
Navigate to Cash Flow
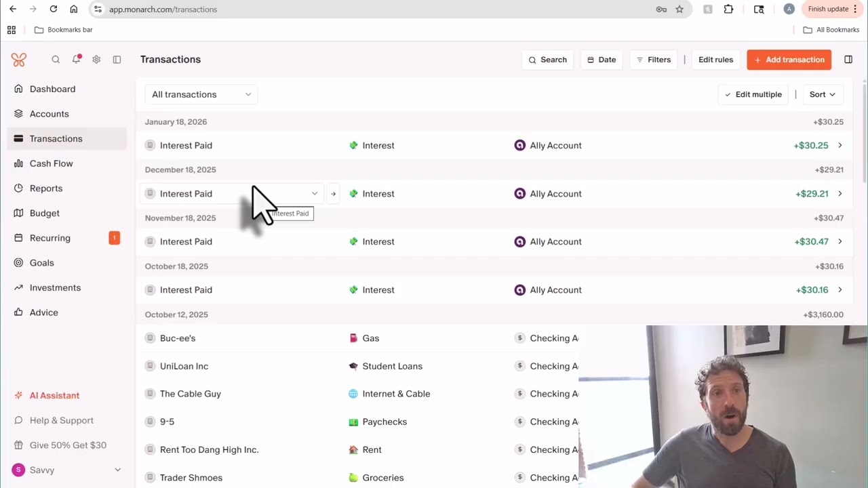click(x=67, y=163)
